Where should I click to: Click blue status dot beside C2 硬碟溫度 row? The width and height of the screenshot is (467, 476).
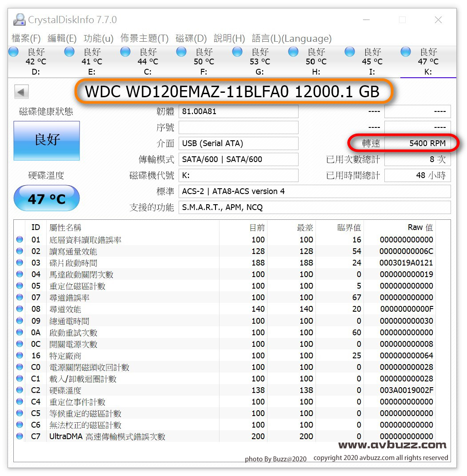click(x=19, y=390)
